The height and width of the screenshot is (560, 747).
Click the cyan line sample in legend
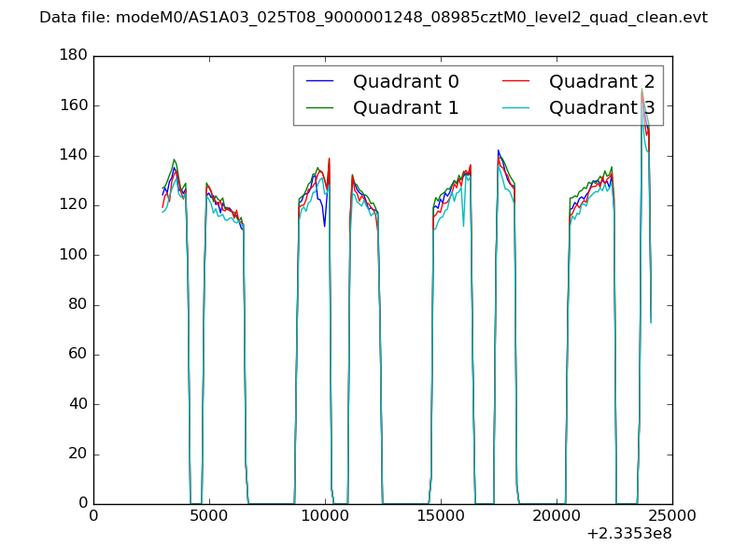pos(515,107)
